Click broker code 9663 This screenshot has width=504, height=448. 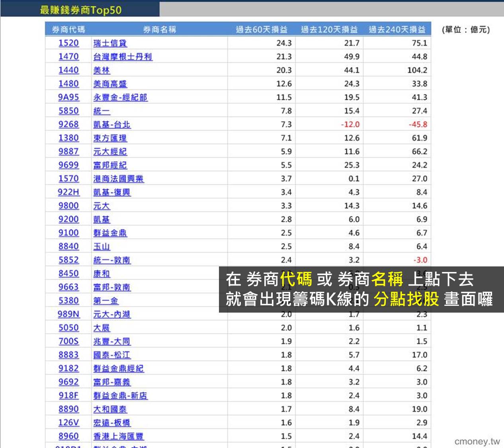pyautogui.click(x=68, y=287)
